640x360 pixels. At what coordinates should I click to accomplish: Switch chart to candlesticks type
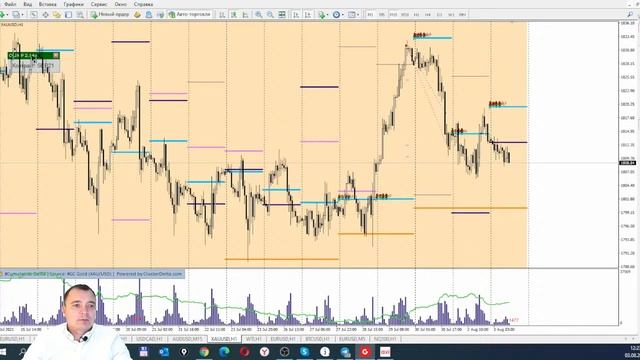pos(234,15)
